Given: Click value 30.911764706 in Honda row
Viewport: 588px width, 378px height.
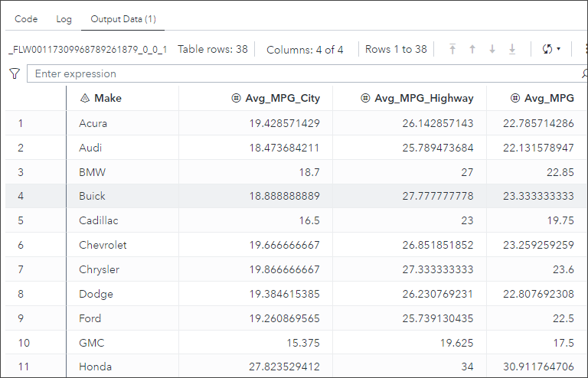Looking at the screenshot, I should [x=538, y=367].
